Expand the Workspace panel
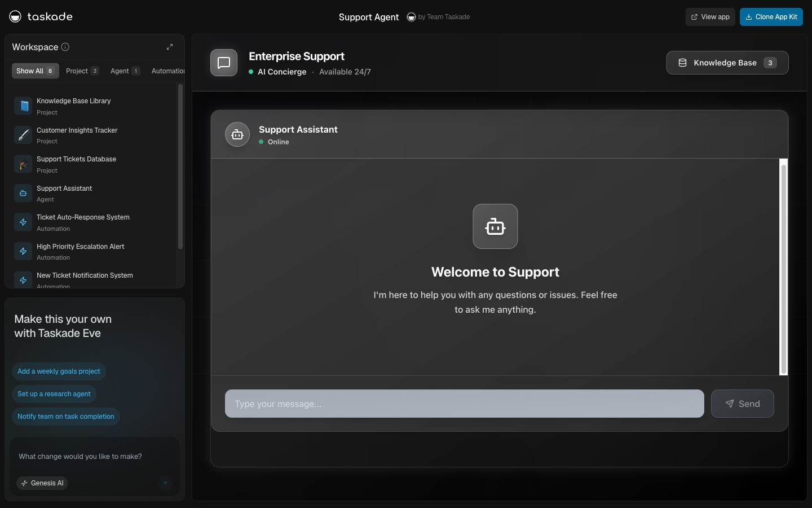Screen dimensions: 812x508 pos(170,47)
